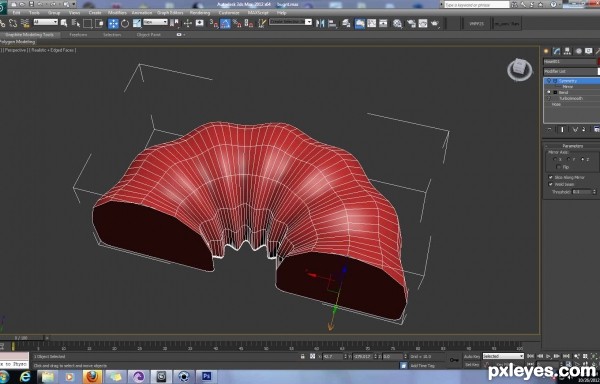Toggle Symmetry modifier lightbulb visibility
The width and height of the screenshot is (600, 384).
[x=549, y=81]
